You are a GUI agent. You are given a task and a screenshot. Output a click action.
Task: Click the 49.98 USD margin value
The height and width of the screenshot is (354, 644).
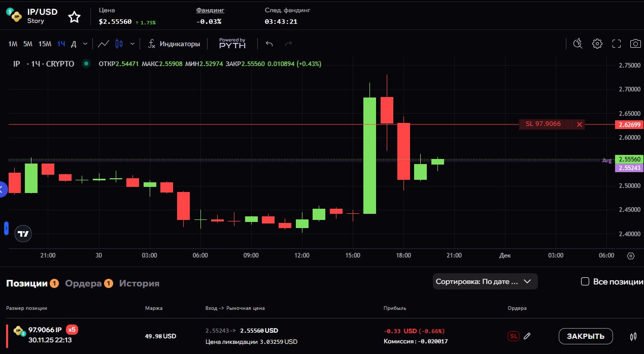(160, 336)
